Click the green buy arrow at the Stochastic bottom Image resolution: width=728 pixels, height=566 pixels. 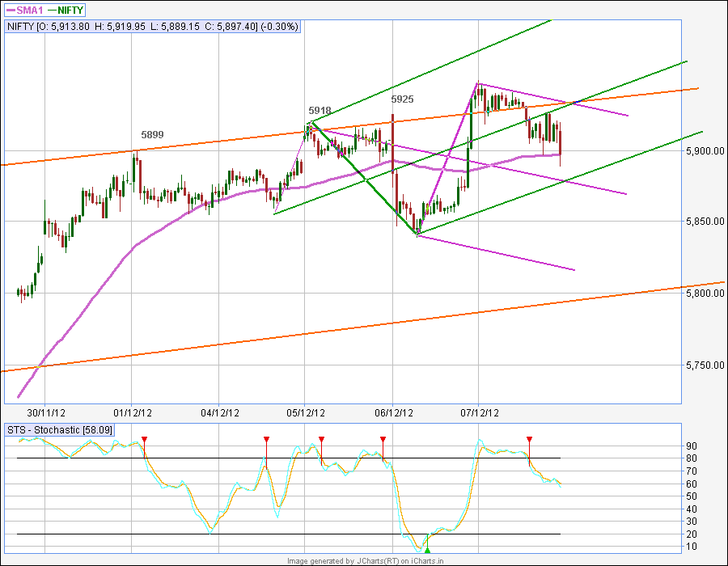[427, 549]
